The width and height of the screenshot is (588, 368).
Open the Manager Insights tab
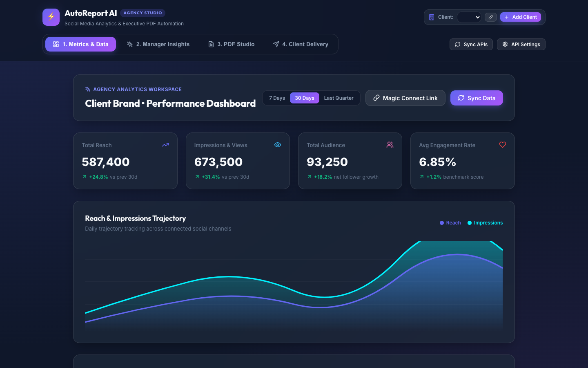coord(158,44)
